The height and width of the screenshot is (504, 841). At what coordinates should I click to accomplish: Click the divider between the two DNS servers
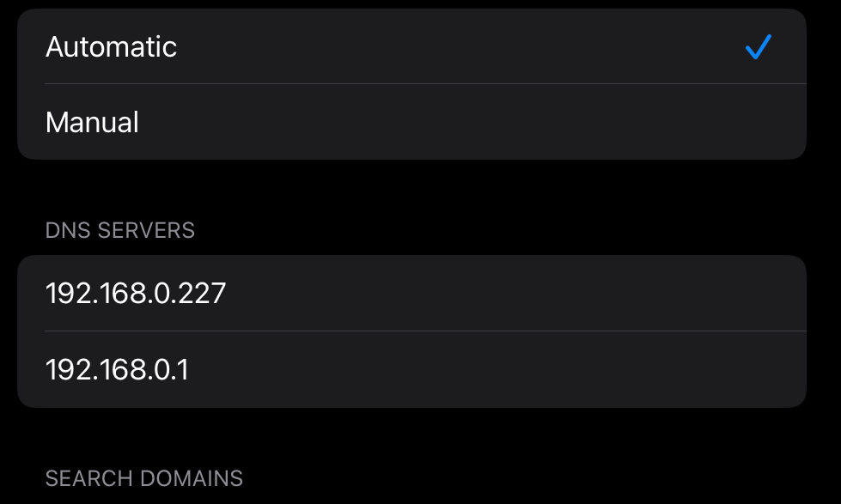425,331
